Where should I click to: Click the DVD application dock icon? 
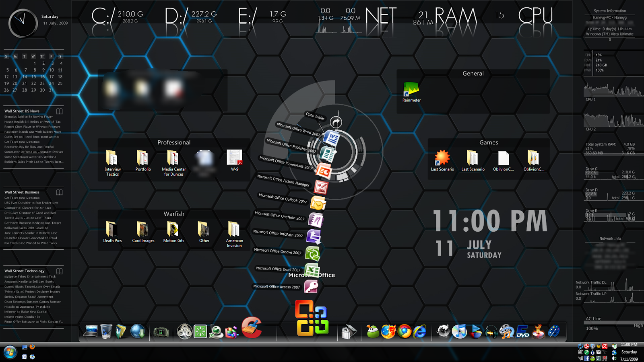tap(523, 331)
